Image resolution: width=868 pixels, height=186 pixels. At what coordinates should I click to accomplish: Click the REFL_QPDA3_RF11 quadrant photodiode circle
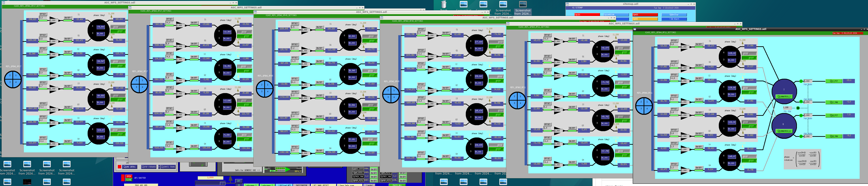tap(517, 101)
